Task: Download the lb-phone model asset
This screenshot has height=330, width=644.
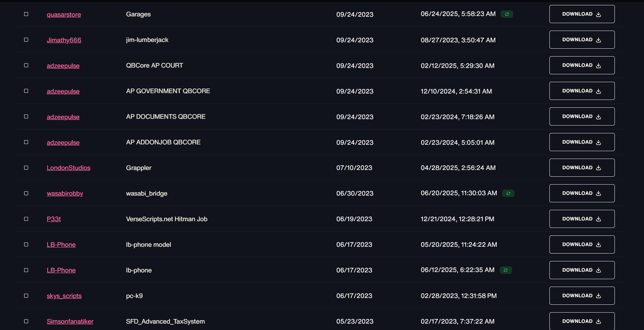Action: coord(582,245)
